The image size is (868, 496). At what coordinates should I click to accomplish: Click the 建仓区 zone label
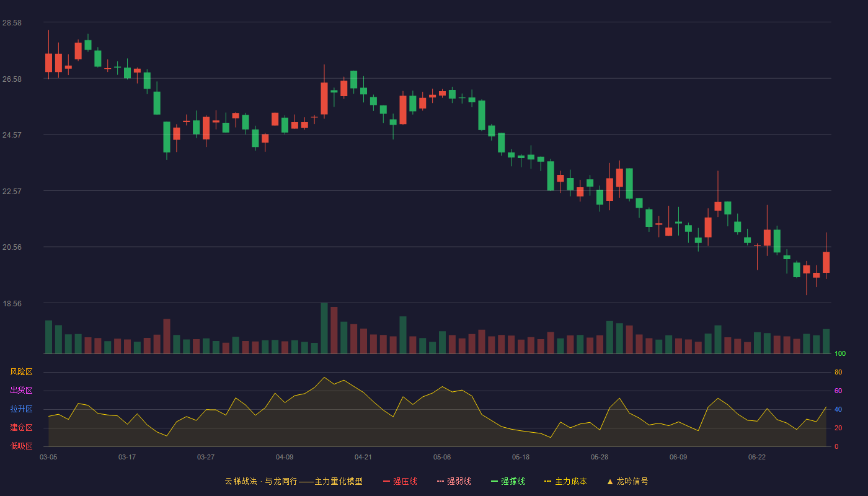pos(21,428)
